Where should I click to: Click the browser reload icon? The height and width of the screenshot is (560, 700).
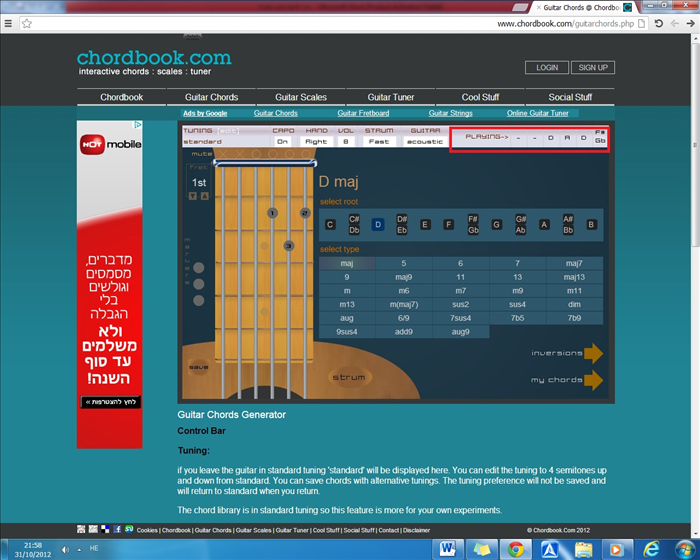click(659, 24)
